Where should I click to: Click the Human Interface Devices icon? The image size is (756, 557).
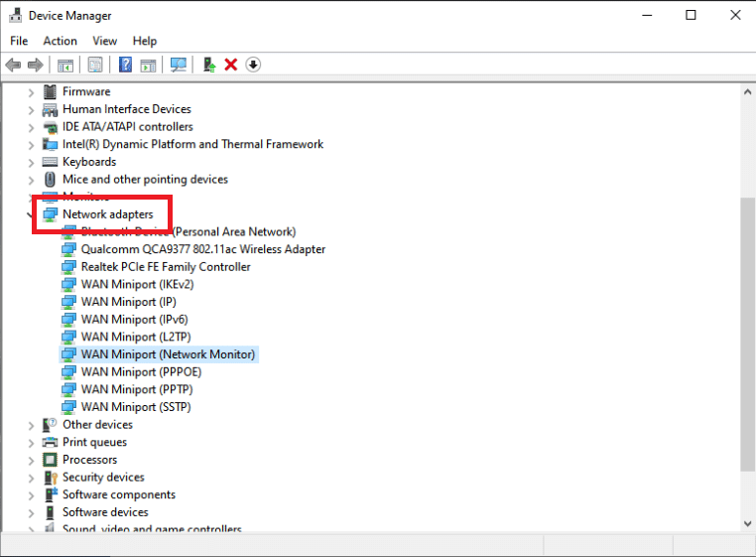pos(50,109)
